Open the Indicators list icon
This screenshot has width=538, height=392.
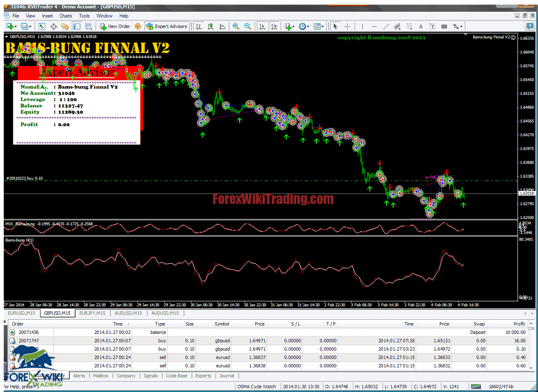click(x=288, y=26)
